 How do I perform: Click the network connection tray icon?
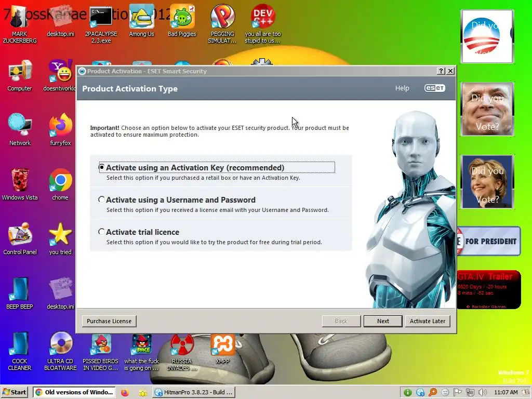(x=470, y=393)
